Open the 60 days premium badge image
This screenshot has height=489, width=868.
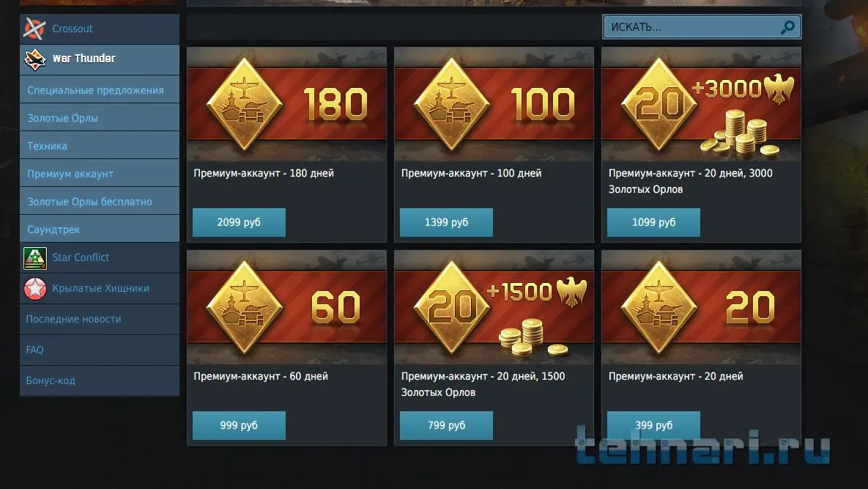point(286,307)
